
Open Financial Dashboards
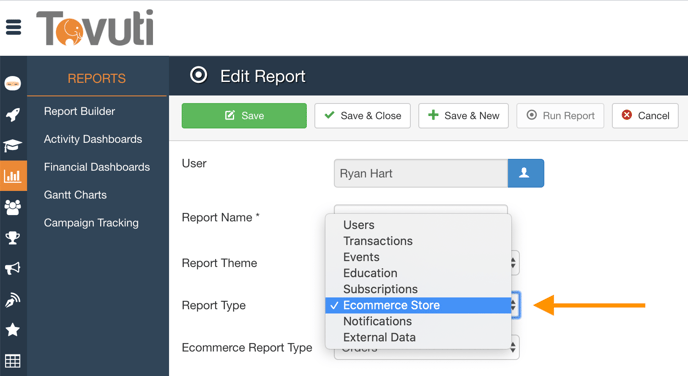click(x=97, y=167)
